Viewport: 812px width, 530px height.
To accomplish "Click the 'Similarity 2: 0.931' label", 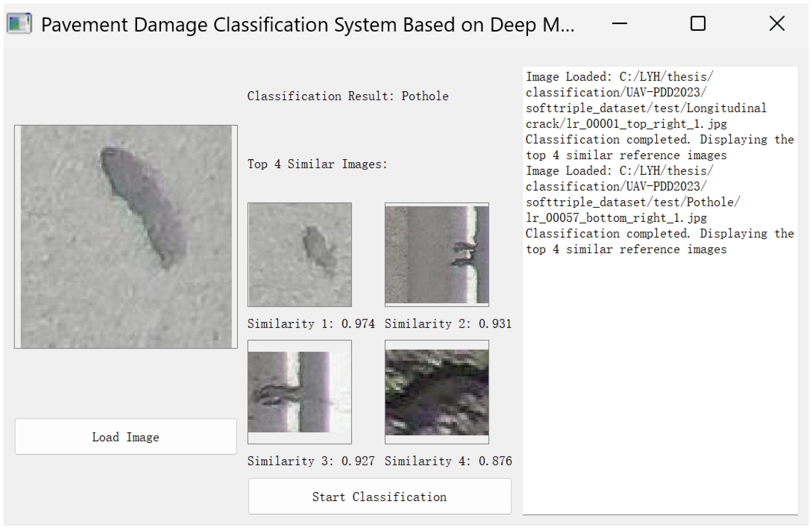I will pyautogui.click(x=448, y=324).
